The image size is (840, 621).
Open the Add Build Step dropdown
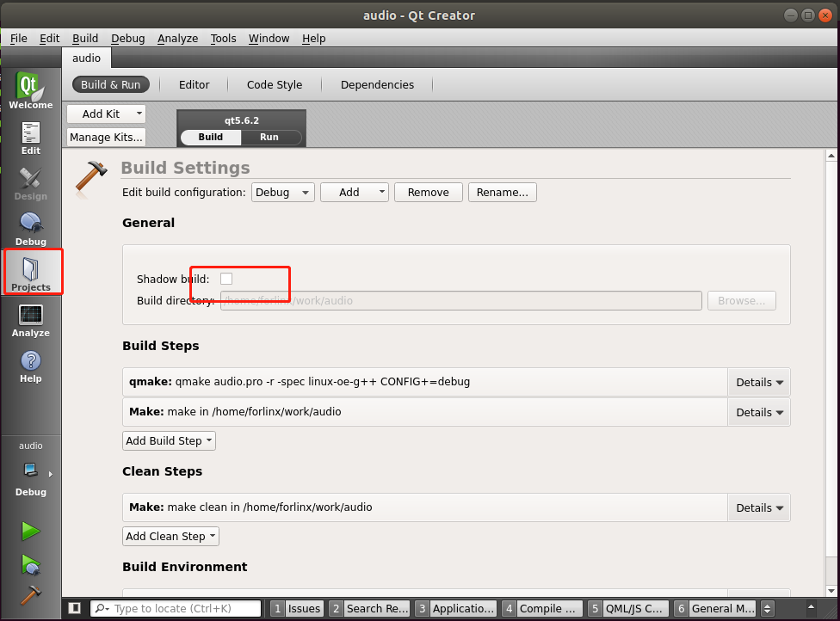point(169,441)
